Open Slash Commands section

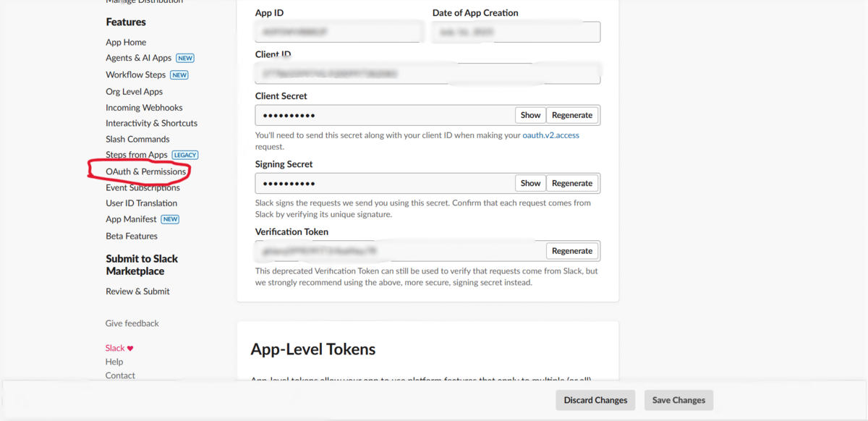(137, 139)
